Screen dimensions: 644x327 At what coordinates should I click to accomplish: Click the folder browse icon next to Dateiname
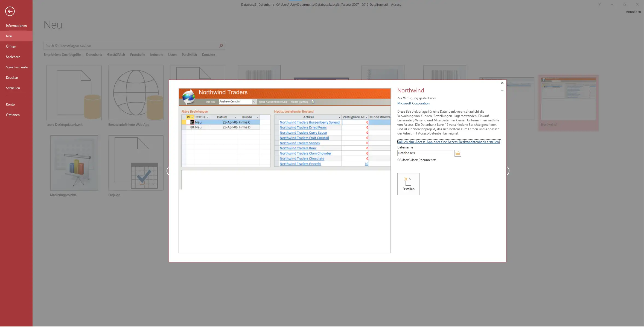click(457, 153)
